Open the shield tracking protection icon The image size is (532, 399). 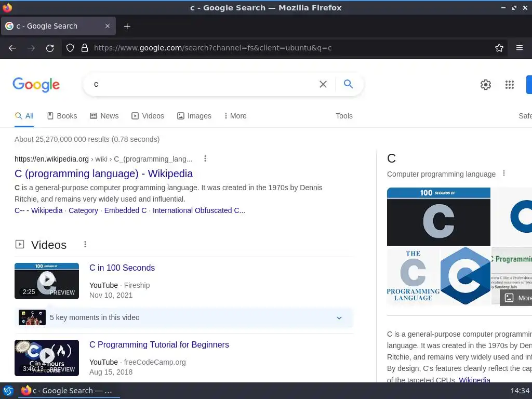coord(70,48)
